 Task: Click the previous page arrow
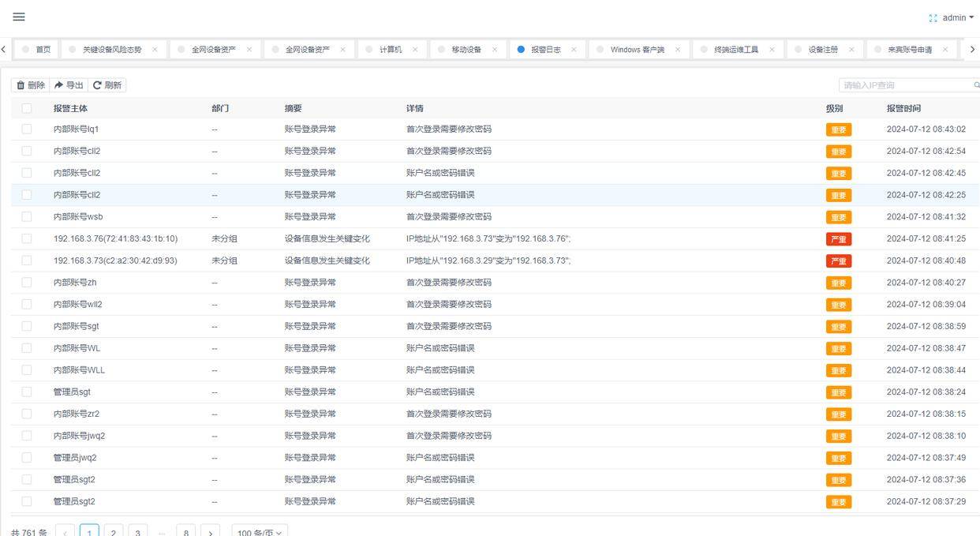click(65, 533)
